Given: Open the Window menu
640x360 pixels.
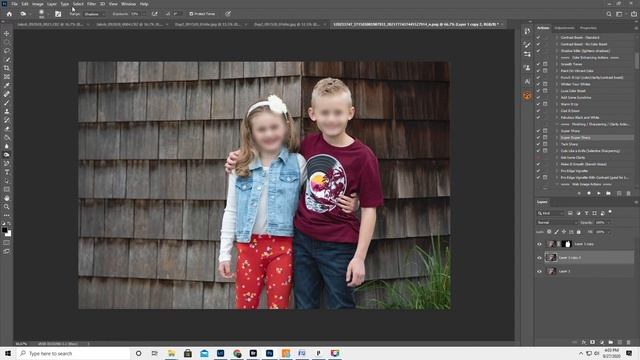Looking at the screenshot, I should click(128, 4).
